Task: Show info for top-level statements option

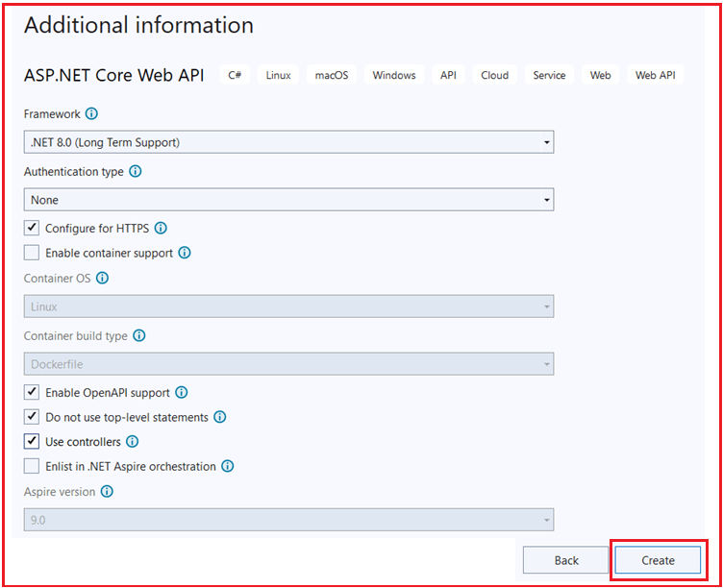Action: tap(220, 417)
